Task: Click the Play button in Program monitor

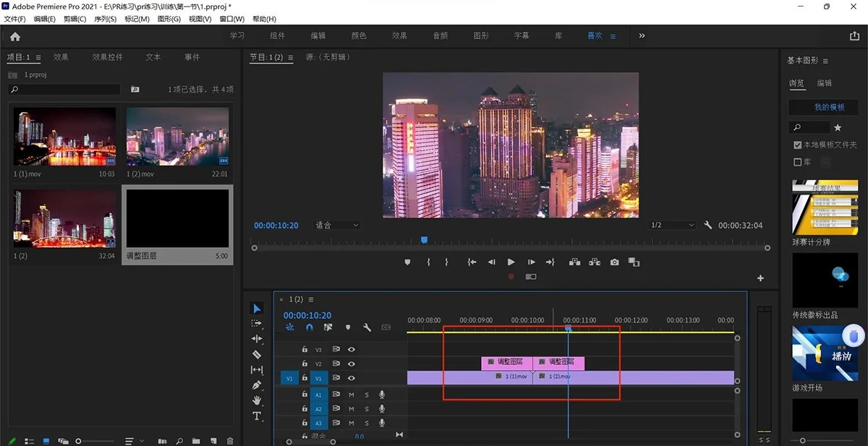Action: pos(511,262)
